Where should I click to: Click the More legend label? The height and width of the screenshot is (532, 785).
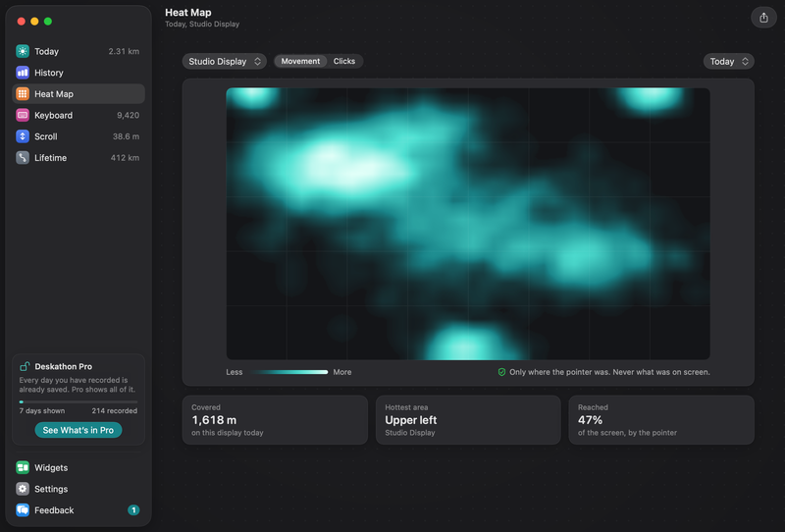pos(342,372)
